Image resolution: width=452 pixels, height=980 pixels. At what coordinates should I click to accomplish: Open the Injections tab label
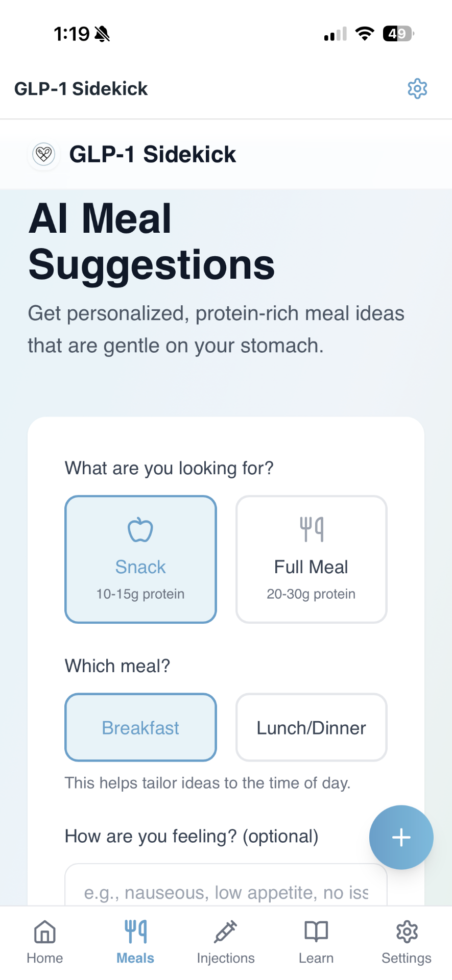225,958
